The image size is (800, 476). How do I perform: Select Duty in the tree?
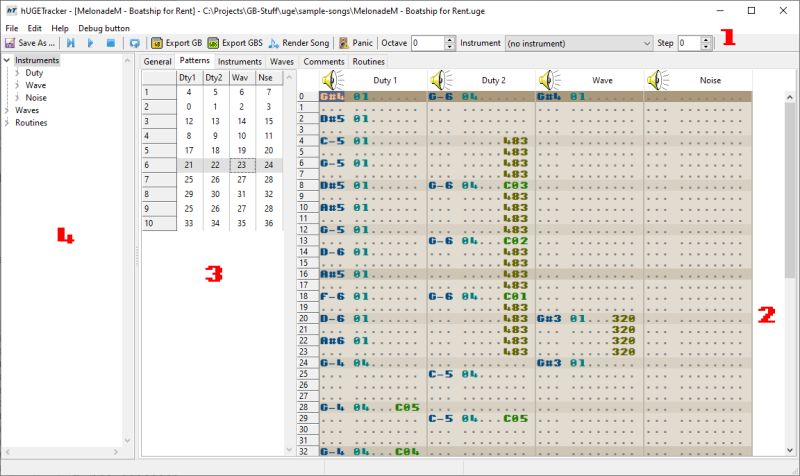[34, 72]
